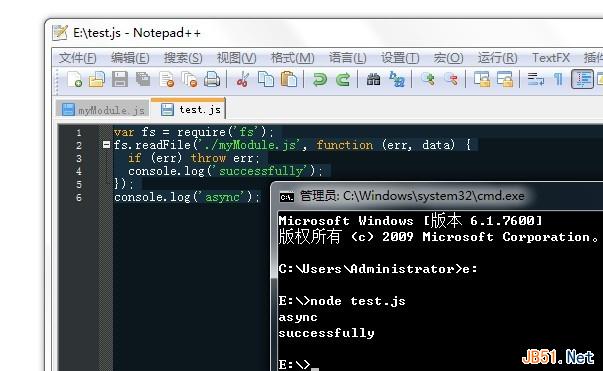Open the 宏(O) menu

click(448, 58)
